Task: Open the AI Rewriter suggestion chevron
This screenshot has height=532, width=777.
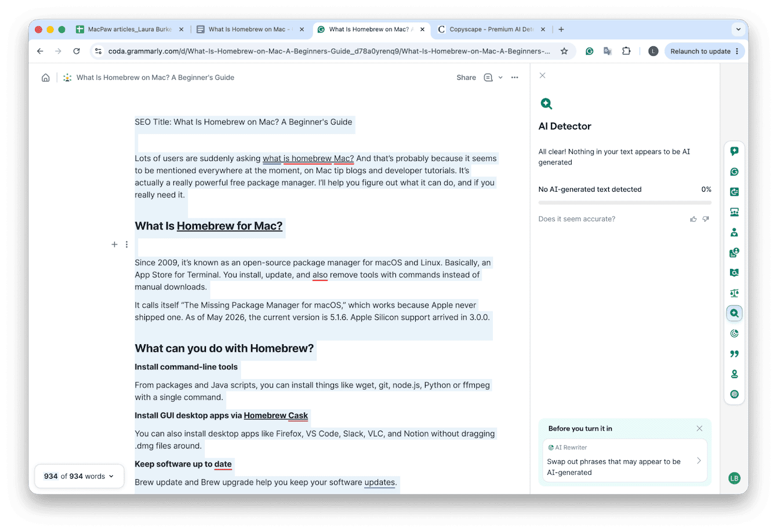Action: point(699,461)
